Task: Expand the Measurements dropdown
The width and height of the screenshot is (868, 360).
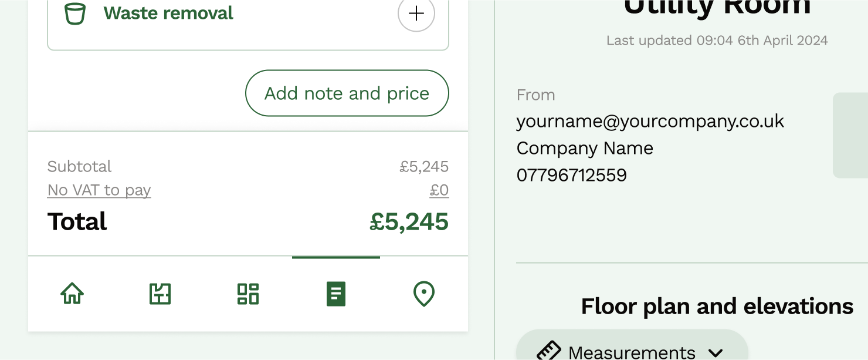Action: pos(632,352)
